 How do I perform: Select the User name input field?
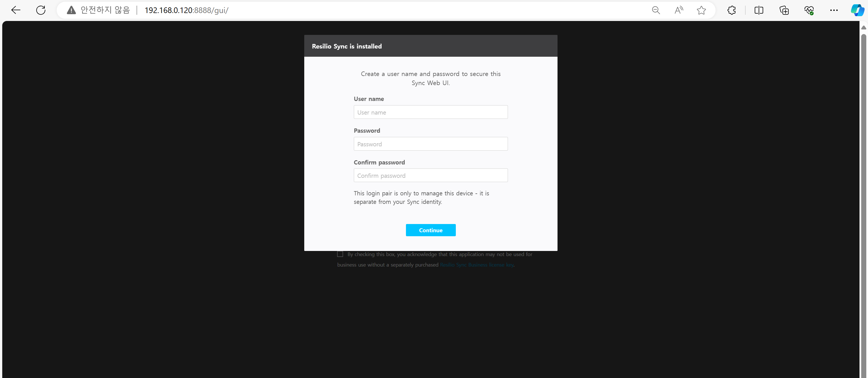431,112
